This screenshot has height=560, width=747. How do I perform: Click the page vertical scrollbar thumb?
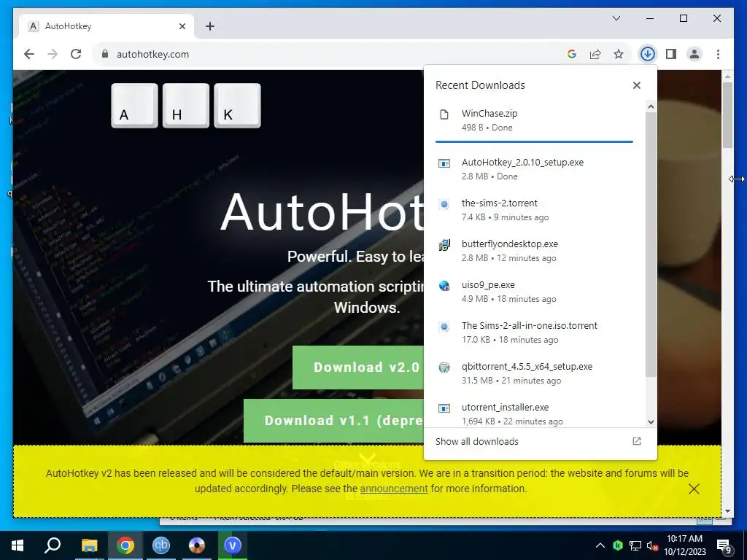pos(727,115)
